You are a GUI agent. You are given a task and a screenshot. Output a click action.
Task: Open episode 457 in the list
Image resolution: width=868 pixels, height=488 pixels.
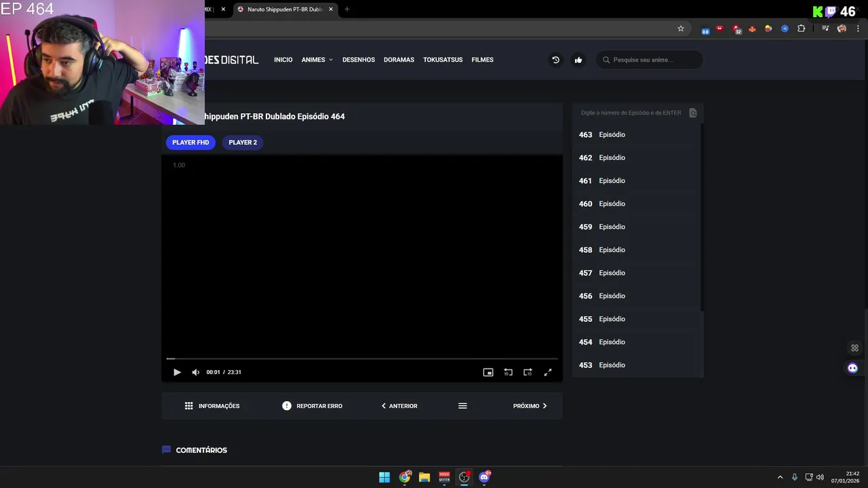click(635, 273)
